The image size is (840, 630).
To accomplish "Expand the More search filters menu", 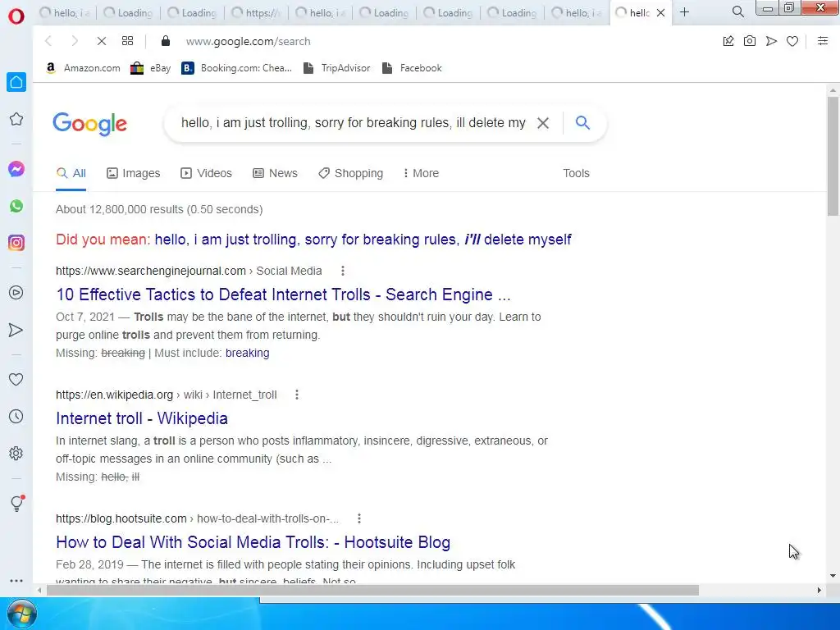I will 421,173.
